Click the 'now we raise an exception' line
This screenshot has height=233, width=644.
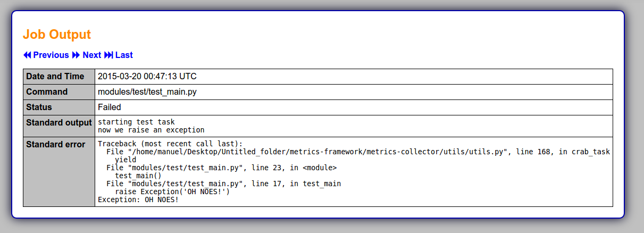pos(151,130)
